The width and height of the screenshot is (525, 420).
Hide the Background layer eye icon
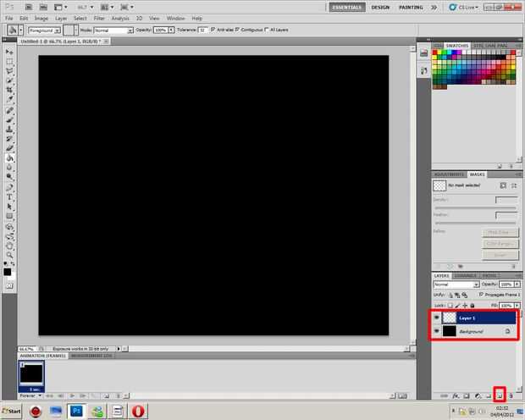(437, 331)
